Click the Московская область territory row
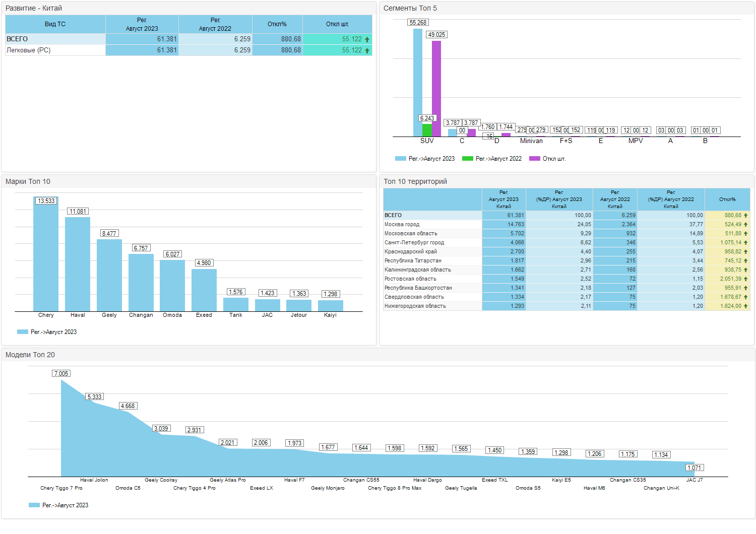Viewport: 756px width, 534px height. click(566, 234)
